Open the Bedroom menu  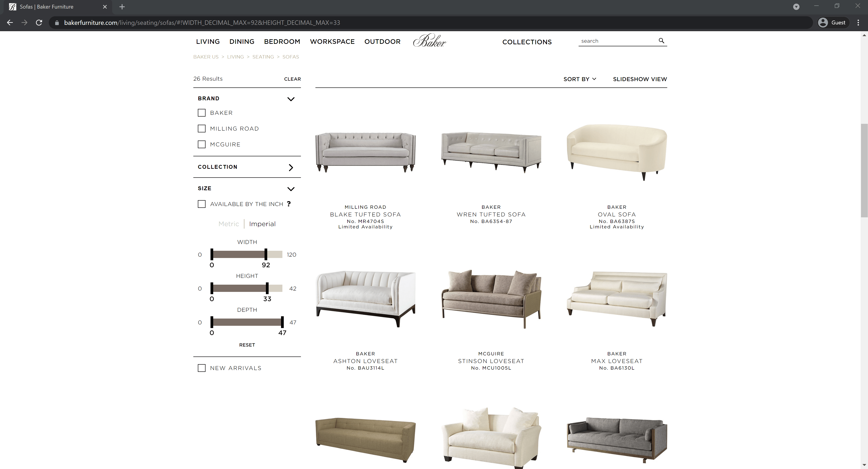tap(282, 41)
